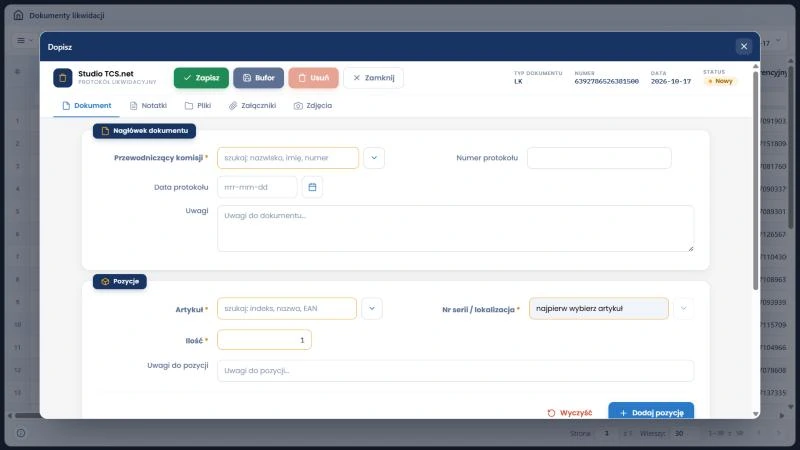This screenshot has height=450, width=800.
Task: Click the note icon on Notatki tab
Action: pyautogui.click(x=133, y=106)
